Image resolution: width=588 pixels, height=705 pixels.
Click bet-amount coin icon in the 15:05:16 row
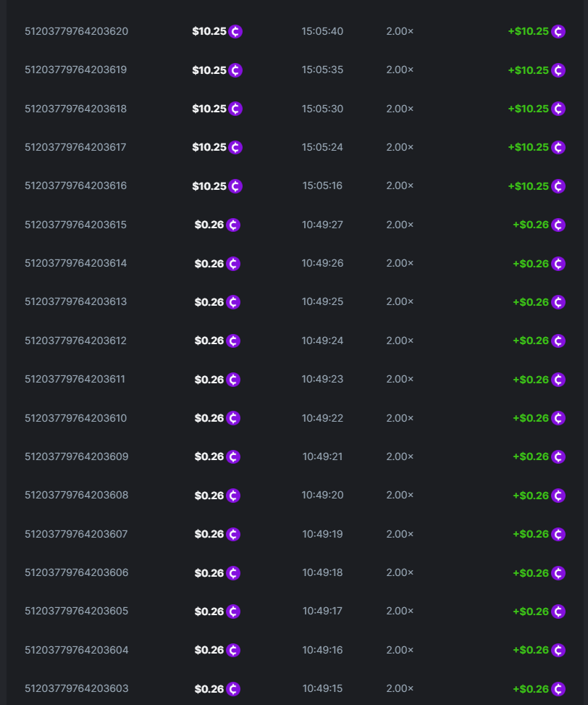(235, 186)
